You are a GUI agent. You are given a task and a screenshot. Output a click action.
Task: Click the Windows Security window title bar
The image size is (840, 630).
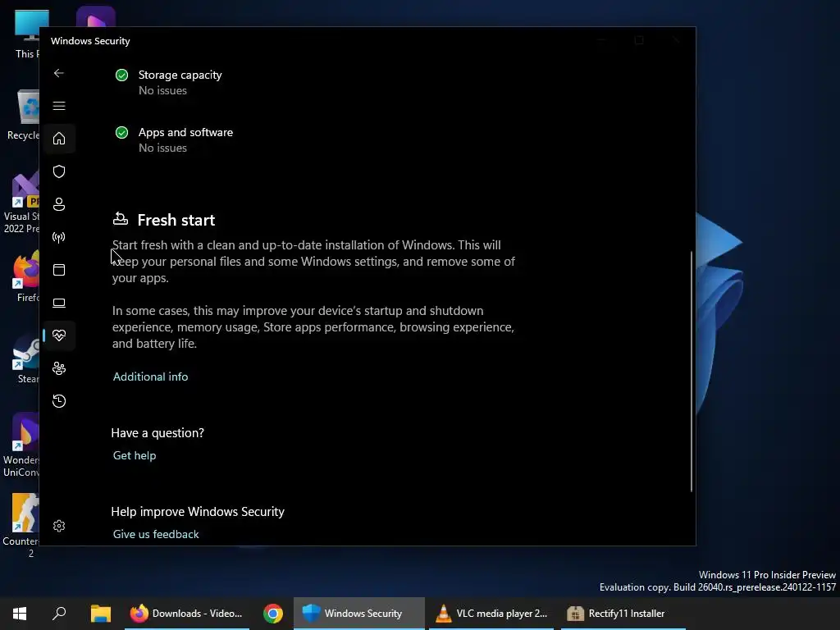point(322,41)
